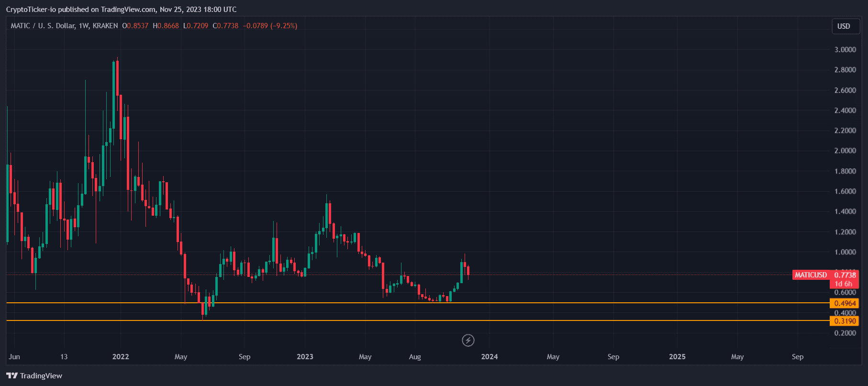Click the MATICUSD price label tag
This screenshot has height=386, width=868.
point(811,275)
